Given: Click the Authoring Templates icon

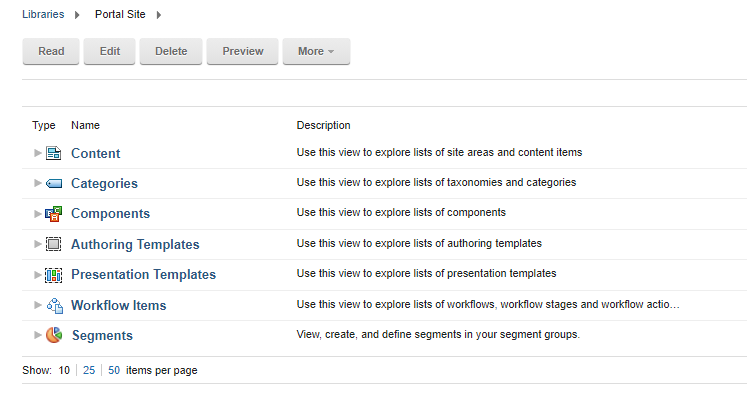Looking at the screenshot, I should point(53,244).
